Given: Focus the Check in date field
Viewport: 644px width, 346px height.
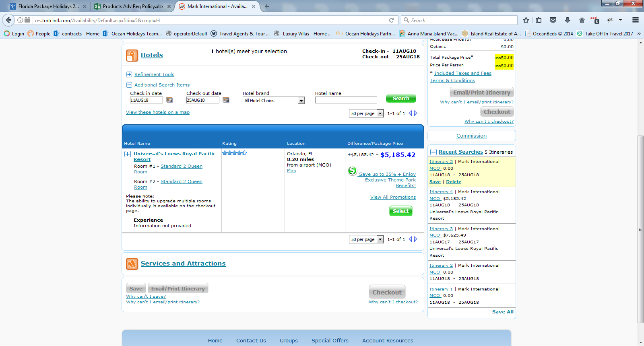Looking at the screenshot, I should pos(147,100).
